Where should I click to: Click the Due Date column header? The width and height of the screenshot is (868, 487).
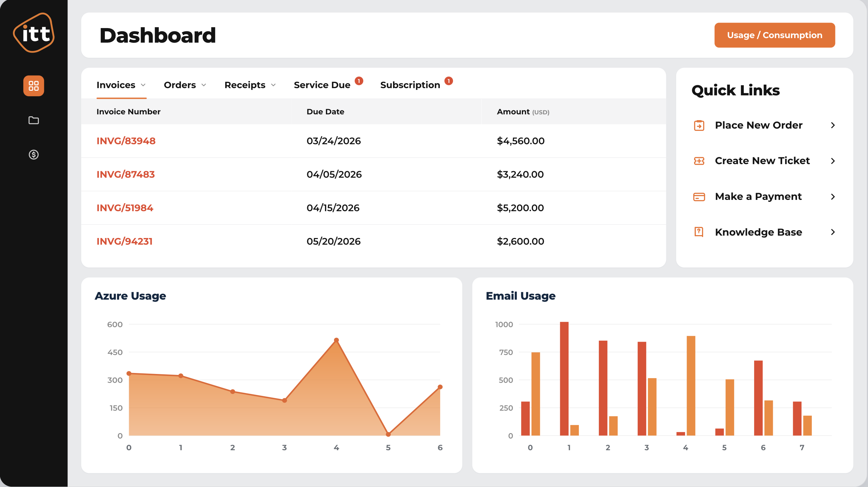325,112
